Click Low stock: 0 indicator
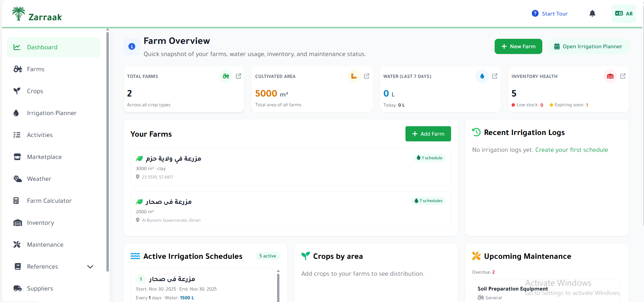The width and height of the screenshot is (644, 302). [527, 105]
